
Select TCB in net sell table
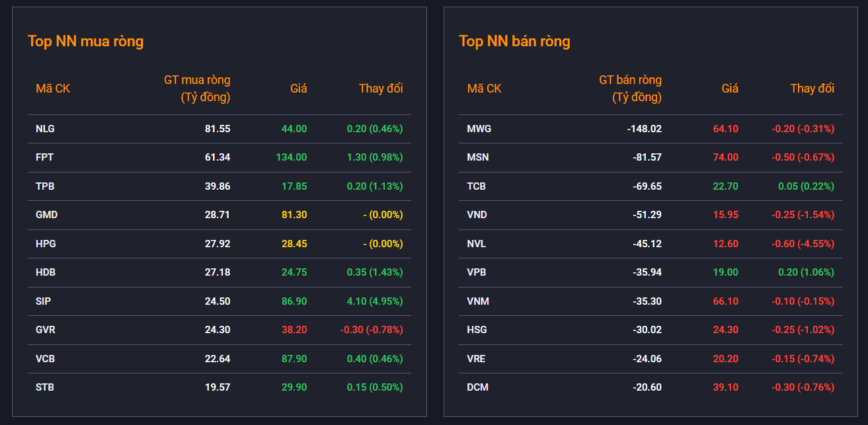(477, 186)
